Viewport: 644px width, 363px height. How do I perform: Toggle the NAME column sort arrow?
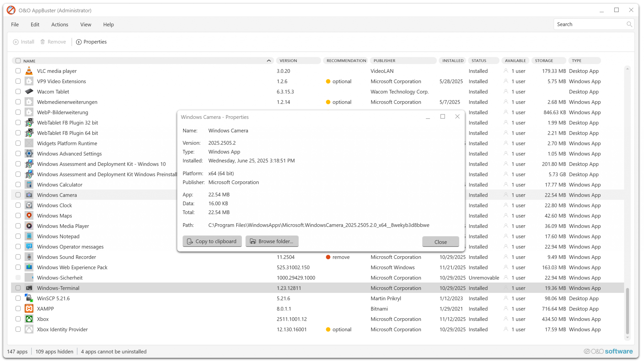tap(269, 61)
